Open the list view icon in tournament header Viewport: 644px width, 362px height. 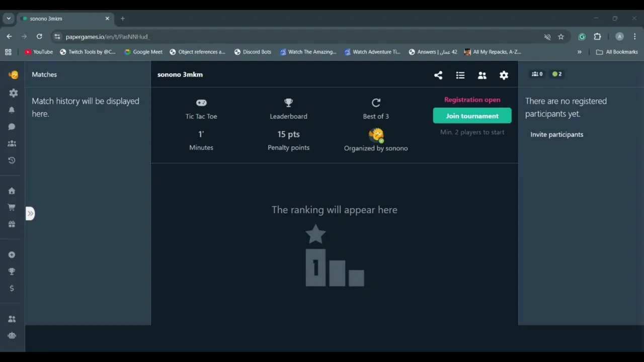460,75
